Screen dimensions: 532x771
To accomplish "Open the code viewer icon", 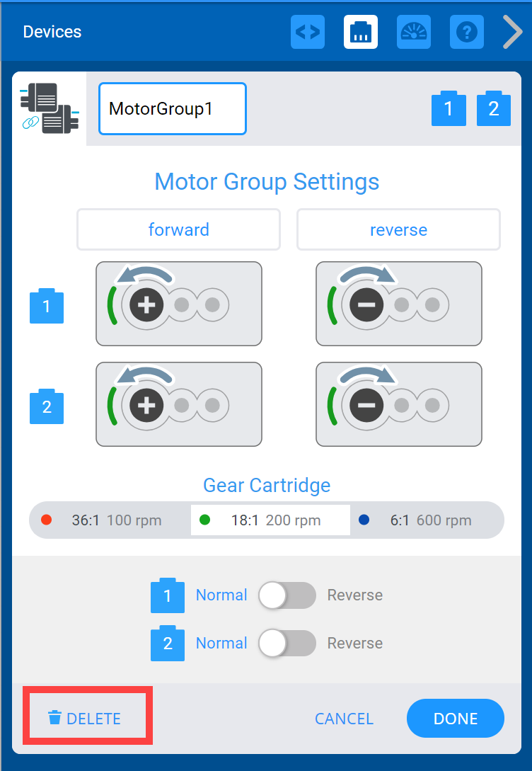I will tap(308, 32).
